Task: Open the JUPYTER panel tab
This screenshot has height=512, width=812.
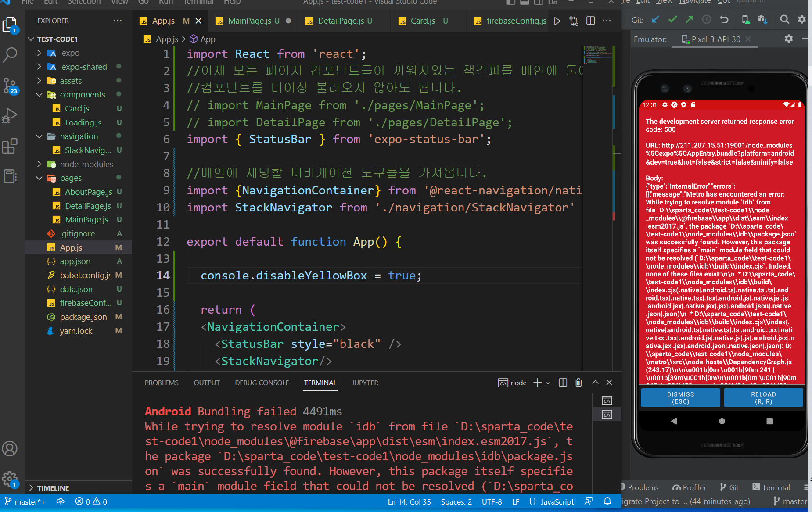Action: click(x=365, y=383)
